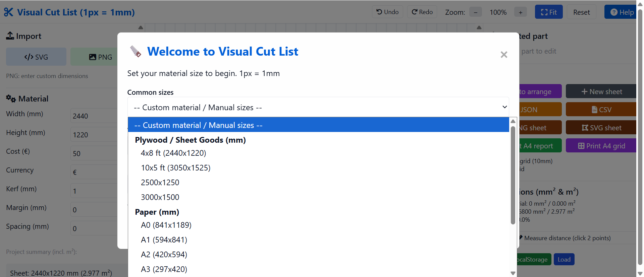Click the JSON export button
This screenshot has width=644, height=277.
(x=540, y=110)
